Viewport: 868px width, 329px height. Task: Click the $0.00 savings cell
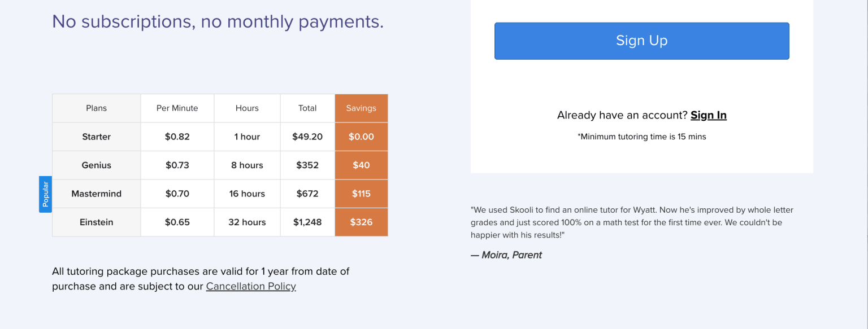361,137
